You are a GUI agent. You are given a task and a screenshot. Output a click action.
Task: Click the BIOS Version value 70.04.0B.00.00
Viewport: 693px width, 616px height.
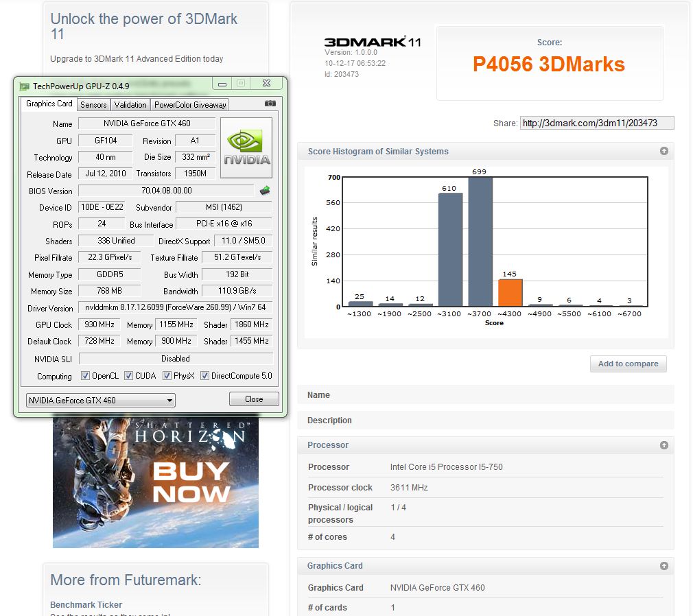coord(166,191)
